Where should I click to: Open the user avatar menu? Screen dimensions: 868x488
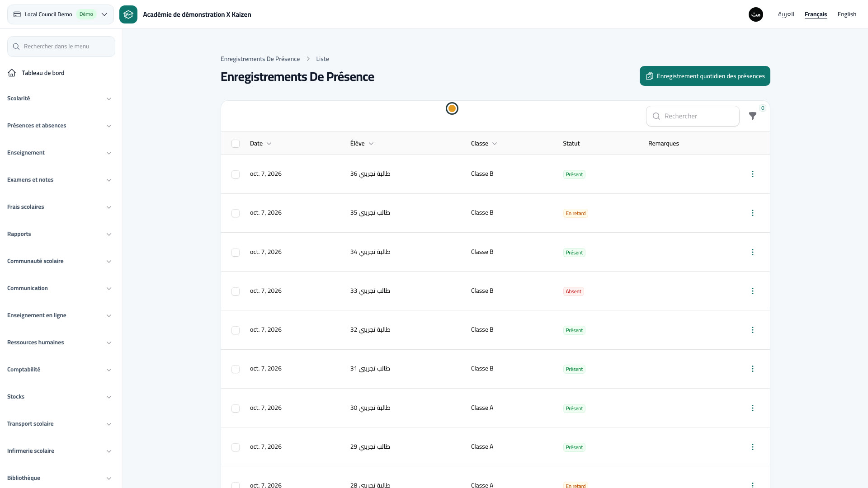click(756, 14)
